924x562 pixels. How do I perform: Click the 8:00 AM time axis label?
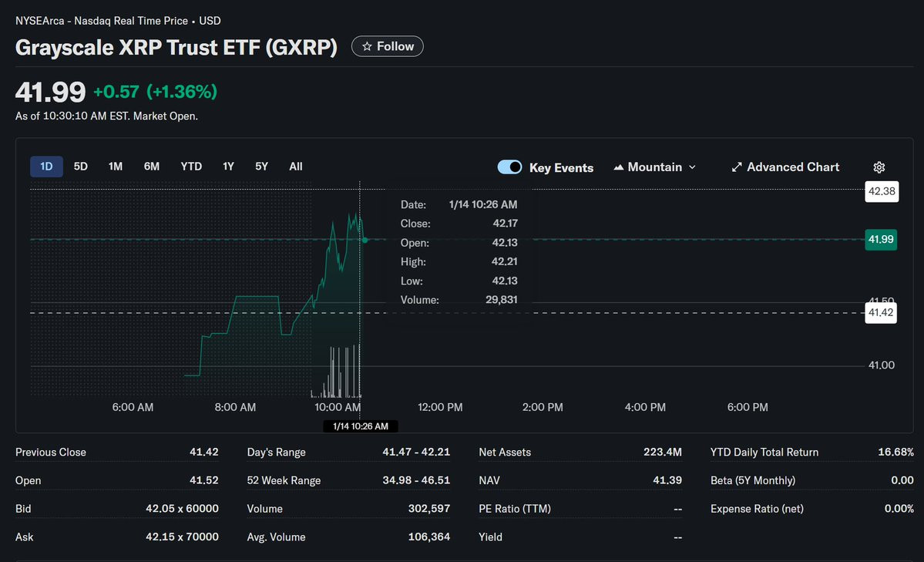point(235,408)
